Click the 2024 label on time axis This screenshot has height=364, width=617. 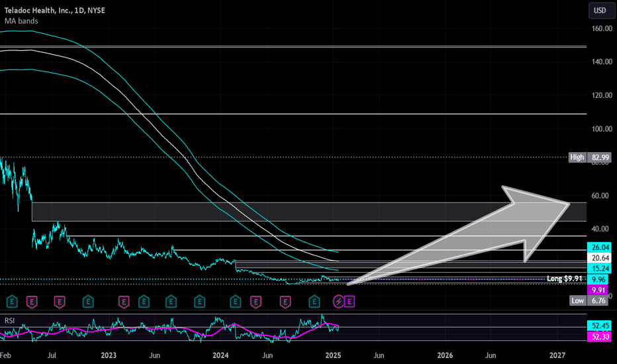(220, 355)
